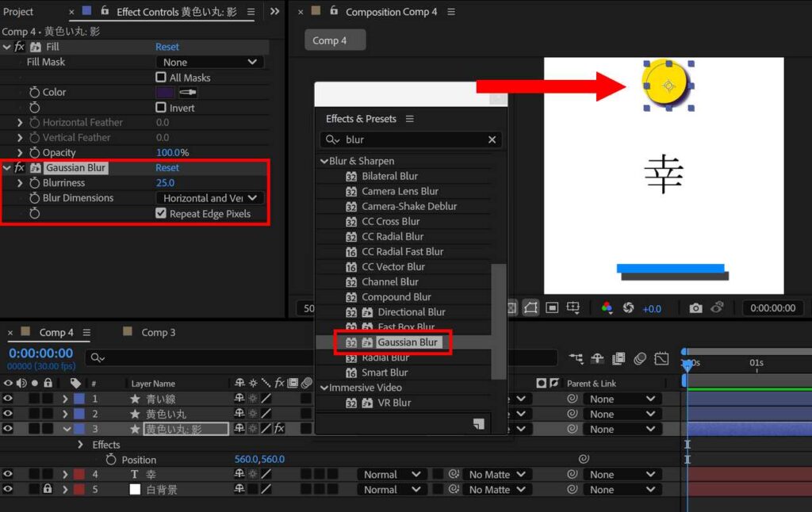Hide layer 2 黄色い丸

point(8,414)
